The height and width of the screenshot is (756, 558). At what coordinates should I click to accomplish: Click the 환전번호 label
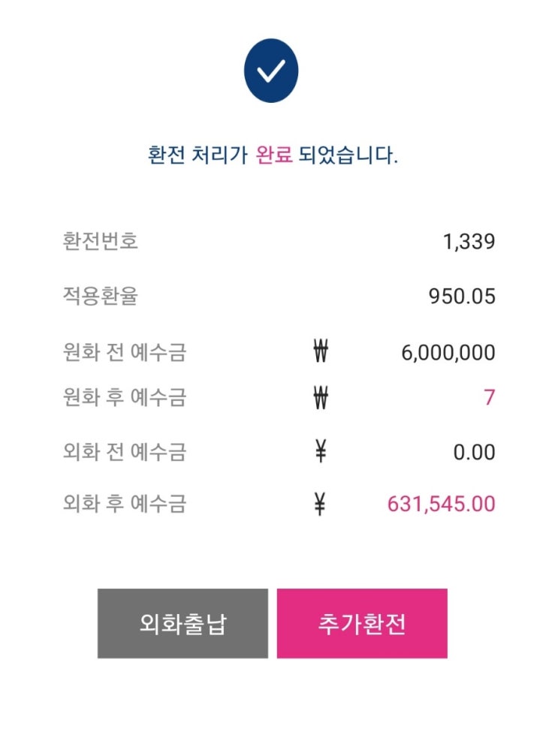coord(101,241)
